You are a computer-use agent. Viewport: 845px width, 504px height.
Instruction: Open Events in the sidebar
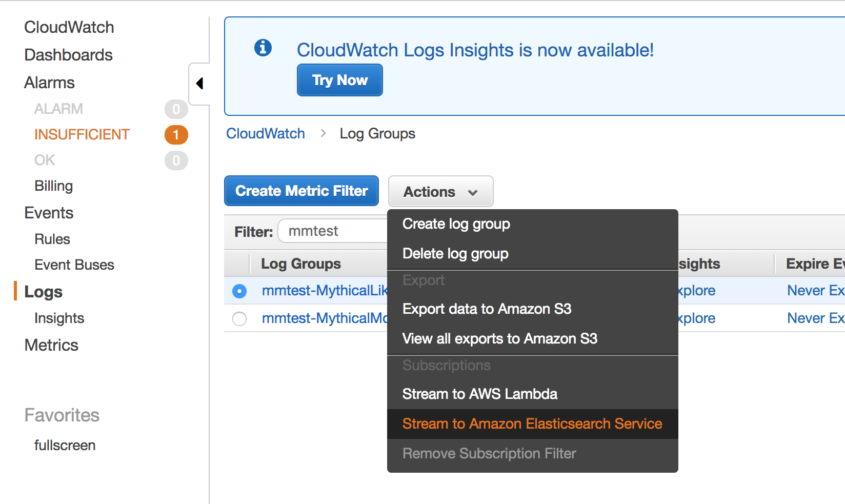click(x=49, y=213)
